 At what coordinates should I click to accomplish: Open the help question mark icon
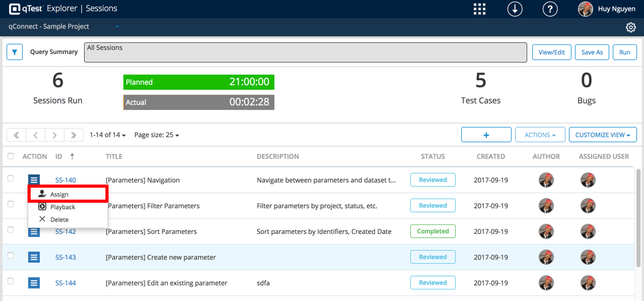point(550,9)
